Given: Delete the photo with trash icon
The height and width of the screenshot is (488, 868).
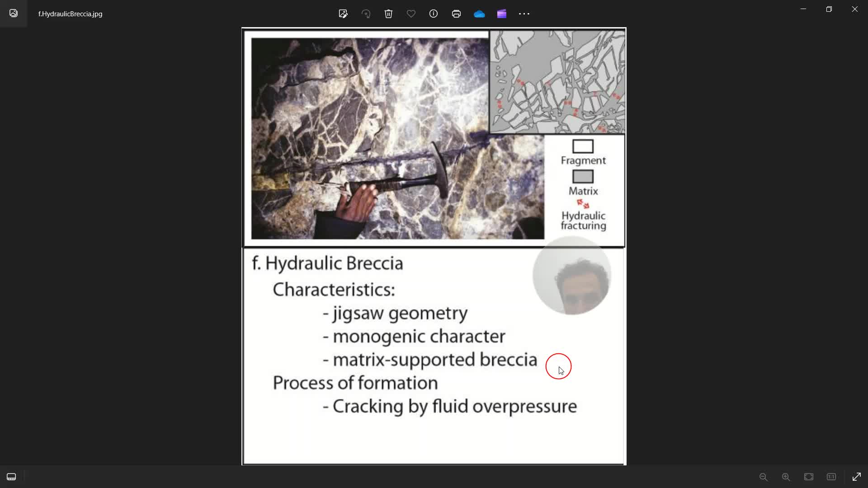Looking at the screenshot, I should 388,14.
